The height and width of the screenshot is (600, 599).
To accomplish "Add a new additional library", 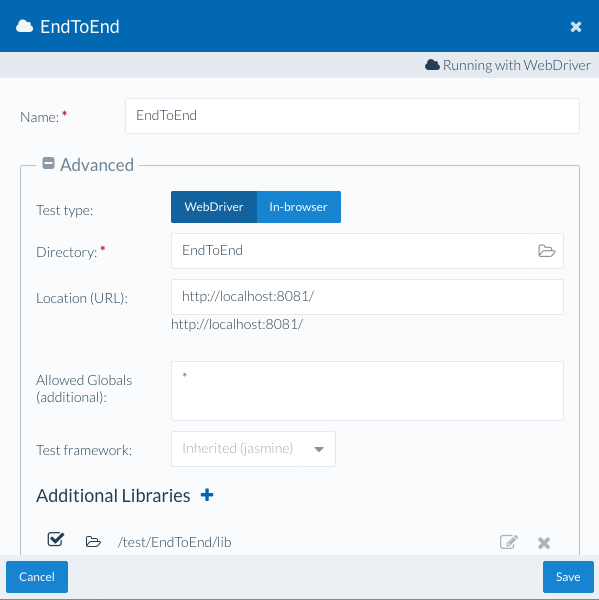I will pyautogui.click(x=207, y=495).
